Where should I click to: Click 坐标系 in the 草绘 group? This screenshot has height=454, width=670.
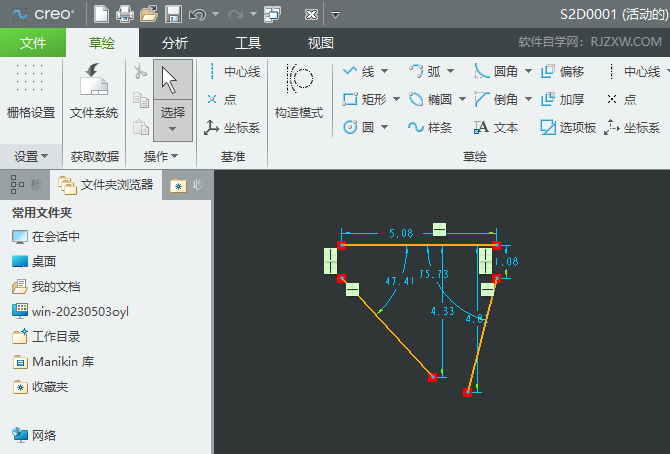[x=632, y=127]
